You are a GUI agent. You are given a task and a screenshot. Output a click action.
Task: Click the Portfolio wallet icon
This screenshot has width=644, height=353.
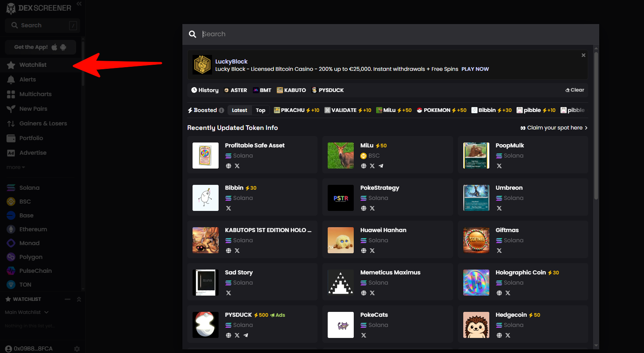click(x=11, y=138)
